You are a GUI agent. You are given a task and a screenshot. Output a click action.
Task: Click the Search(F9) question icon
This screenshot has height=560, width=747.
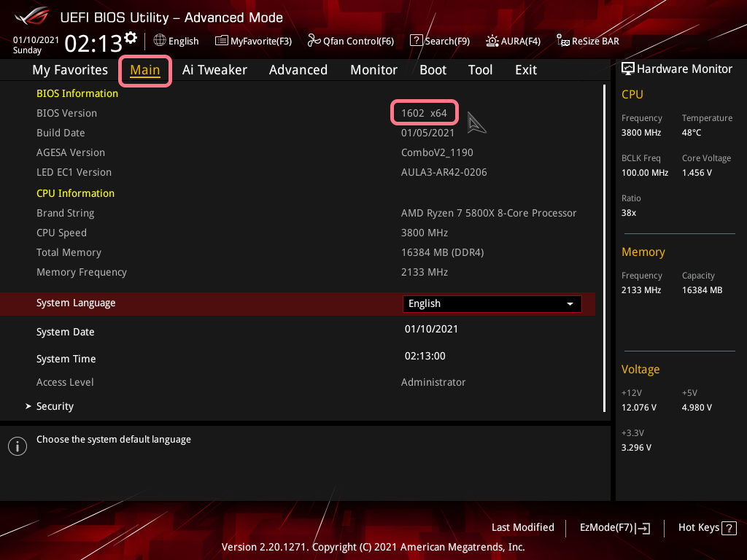click(x=416, y=41)
